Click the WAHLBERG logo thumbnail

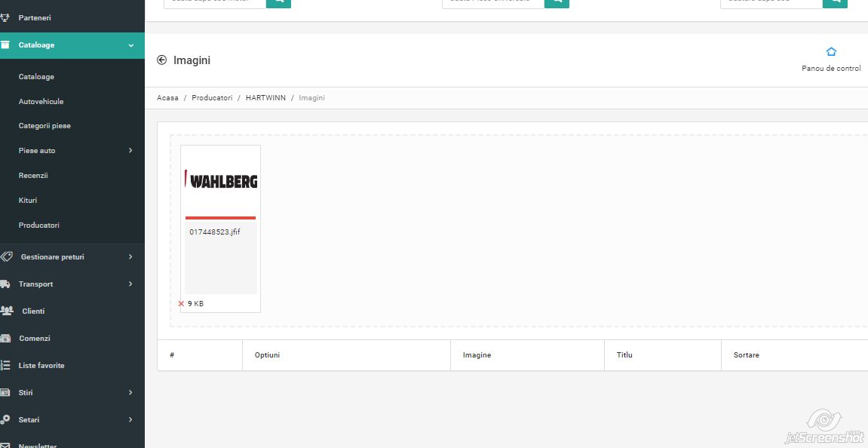pyautogui.click(x=221, y=180)
